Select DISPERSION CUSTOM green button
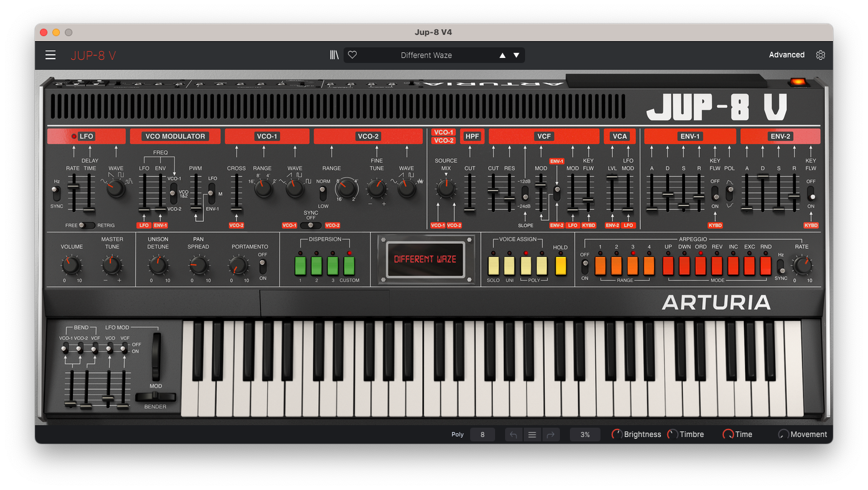Screen dimensions: 868x490 [349, 266]
